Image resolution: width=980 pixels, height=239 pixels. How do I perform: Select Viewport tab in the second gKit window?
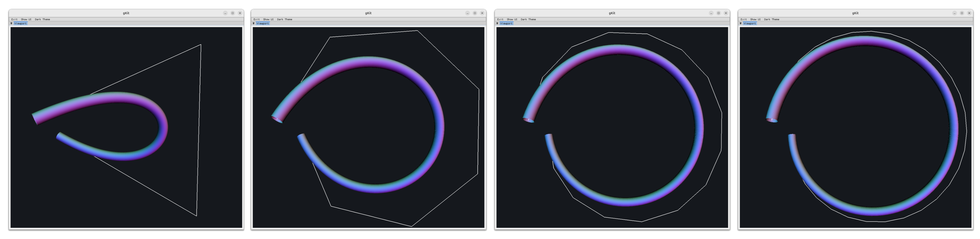263,24
